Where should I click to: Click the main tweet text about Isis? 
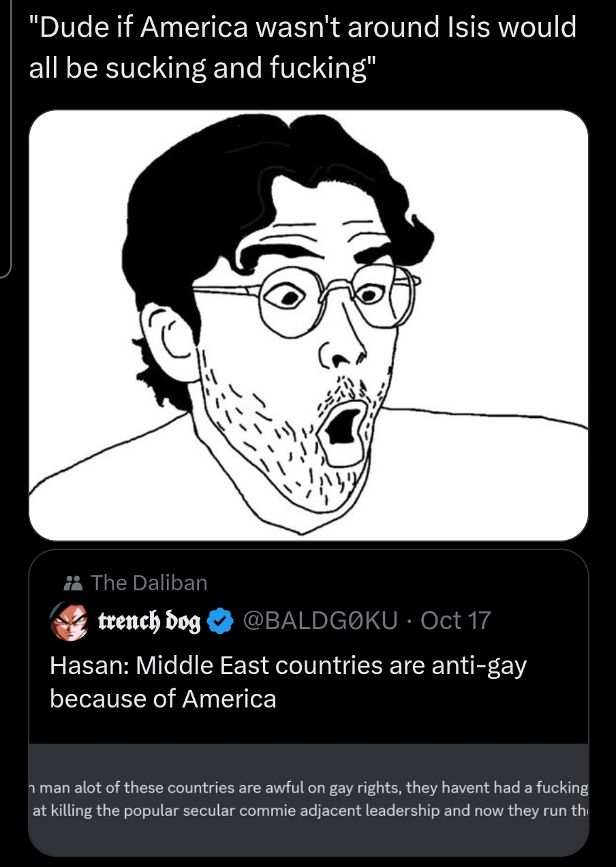(x=303, y=48)
